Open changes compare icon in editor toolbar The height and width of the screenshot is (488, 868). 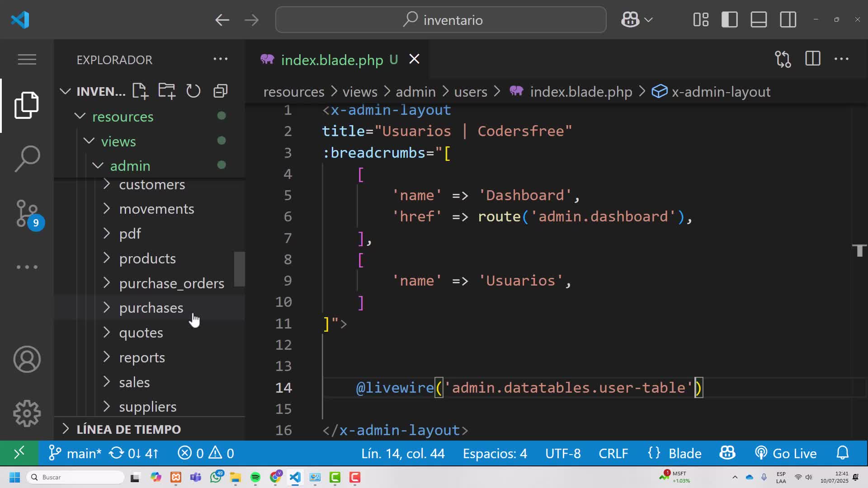783,59
